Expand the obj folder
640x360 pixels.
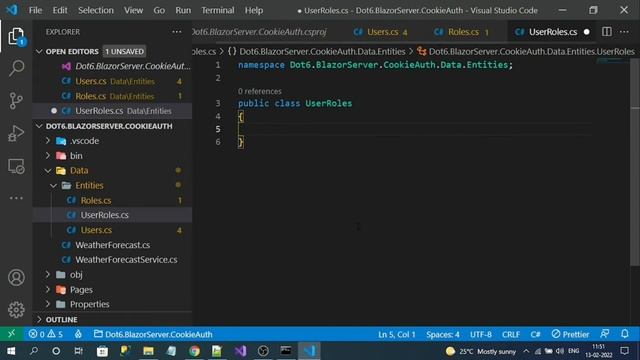pyautogui.click(x=48, y=275)
